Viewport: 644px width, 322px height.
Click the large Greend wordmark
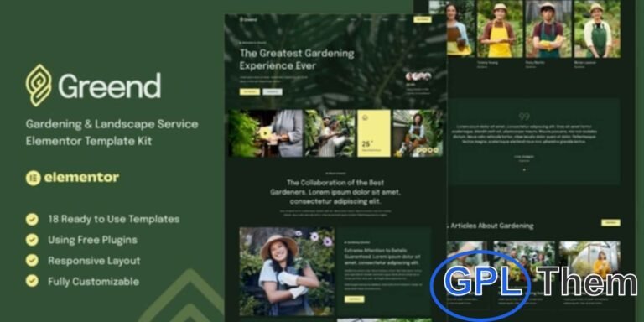[x=110, y=86]
